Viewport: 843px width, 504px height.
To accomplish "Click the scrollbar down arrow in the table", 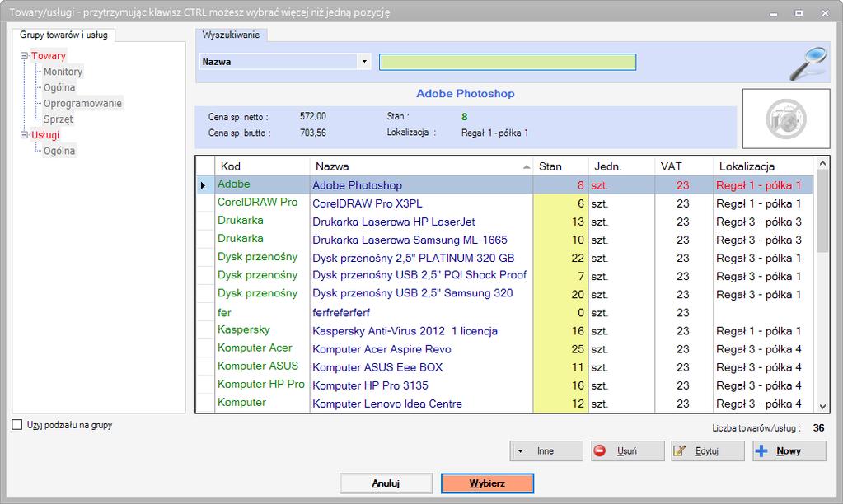I will [x=822, y=407].
